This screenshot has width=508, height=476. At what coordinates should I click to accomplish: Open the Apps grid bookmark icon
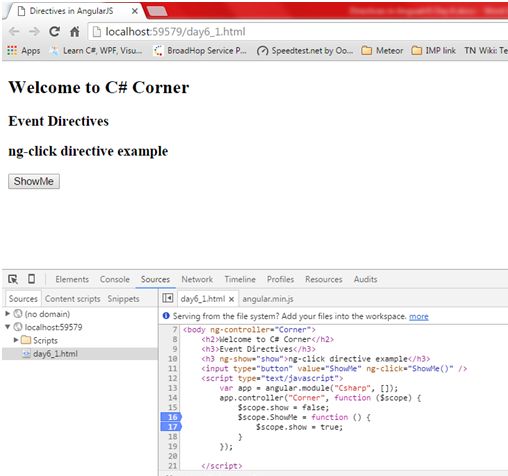coord(12,50)
